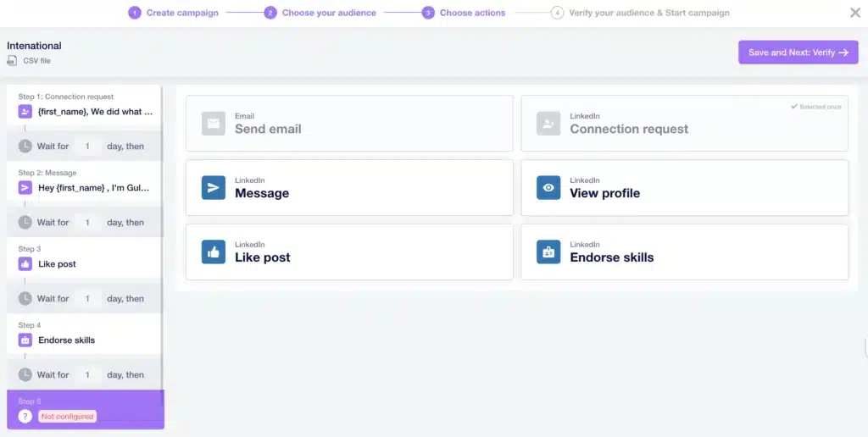Edit wait days field after Step 2
This screenshot has width=868, height=437.
click(x=87, y=223)
